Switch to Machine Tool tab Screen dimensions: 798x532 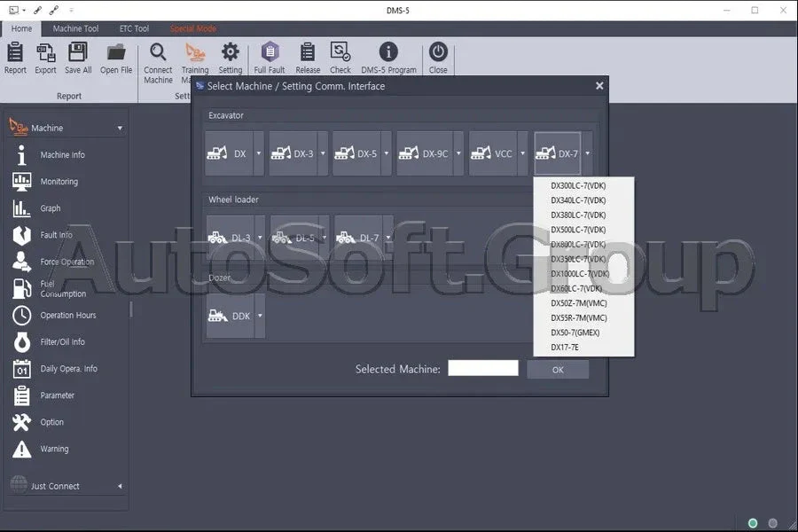click(x=75, y=28)
